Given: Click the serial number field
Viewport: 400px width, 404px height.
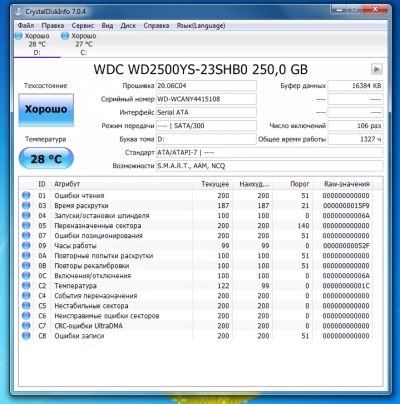Looking at the screenshot, I should (x=206, y=99).
